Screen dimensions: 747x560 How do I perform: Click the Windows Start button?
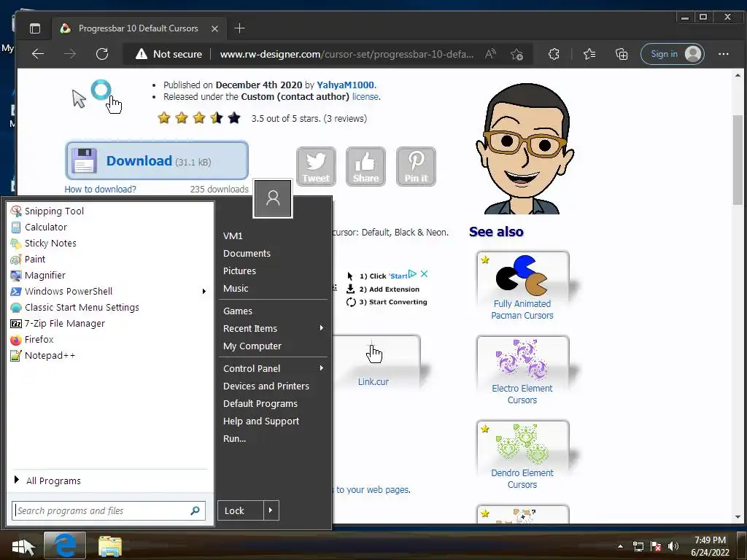pos(23,547)
